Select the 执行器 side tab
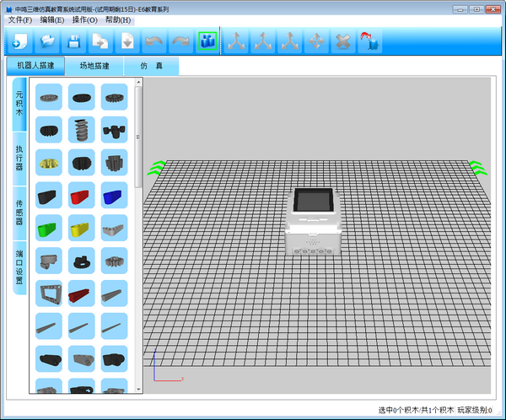 pos(19,157)
